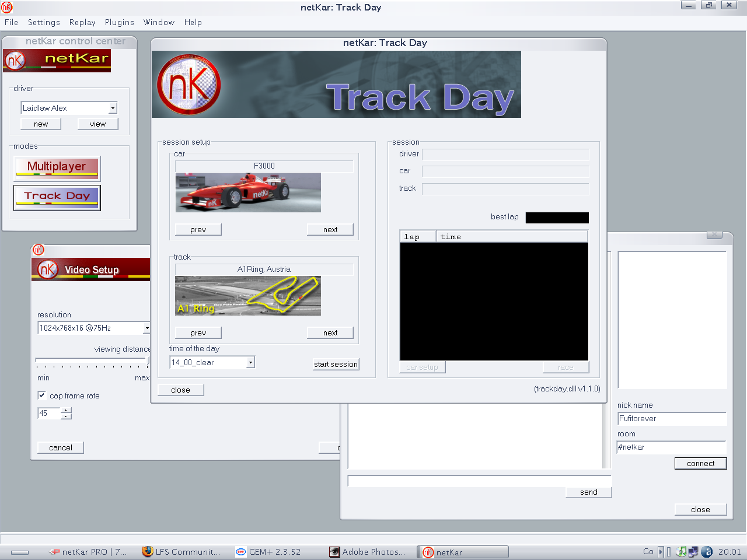Click the start session button
Screen dimensions: 747x560
336,364
